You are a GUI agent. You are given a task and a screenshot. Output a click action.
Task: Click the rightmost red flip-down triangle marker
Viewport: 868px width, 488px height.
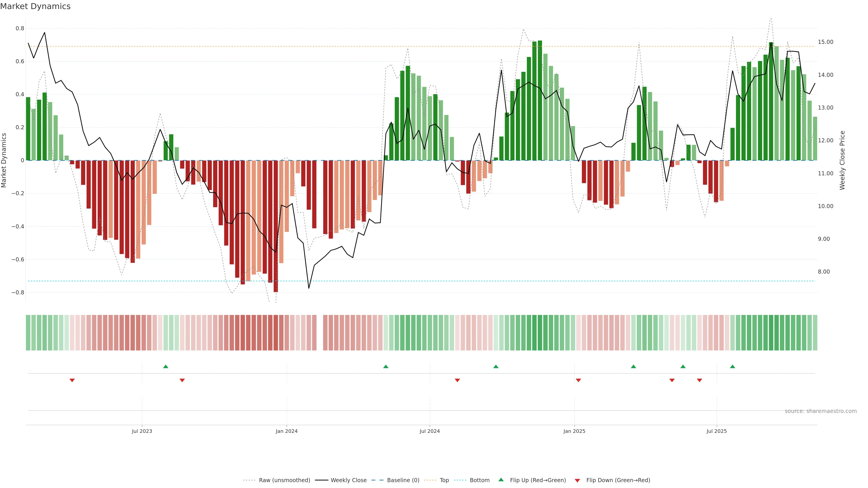click(x=699, y=380)
